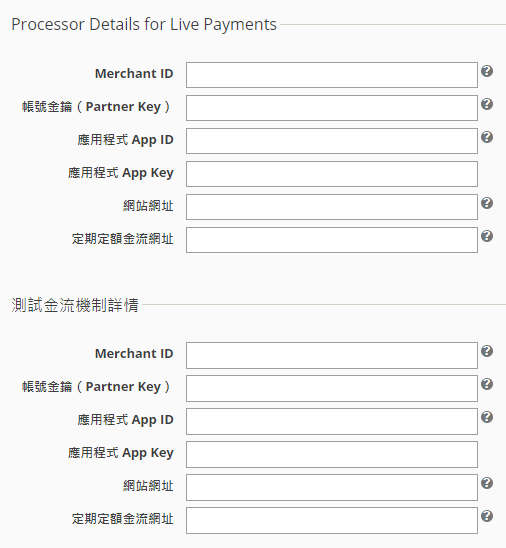Click help icon beside live Merchant ID

tap(487, 71)
